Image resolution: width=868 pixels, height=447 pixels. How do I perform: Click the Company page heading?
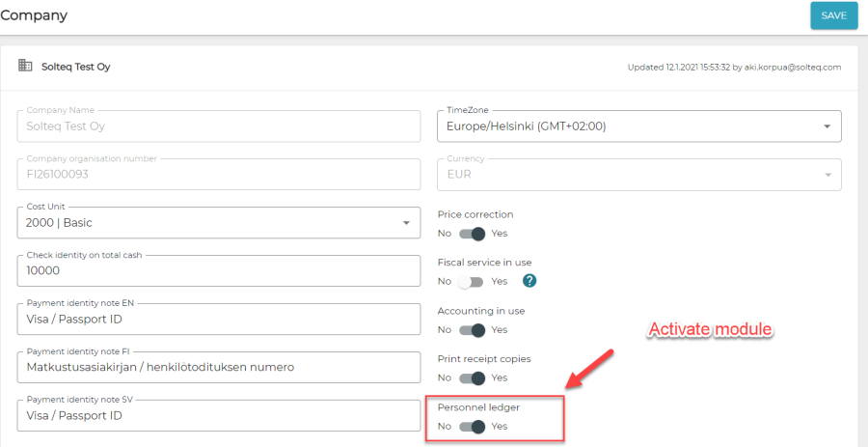tap(34, 15)
